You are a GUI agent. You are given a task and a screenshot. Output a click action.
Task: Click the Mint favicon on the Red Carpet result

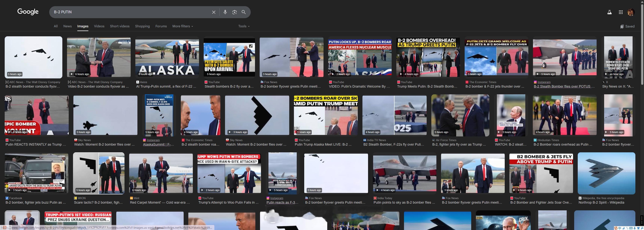131,198
